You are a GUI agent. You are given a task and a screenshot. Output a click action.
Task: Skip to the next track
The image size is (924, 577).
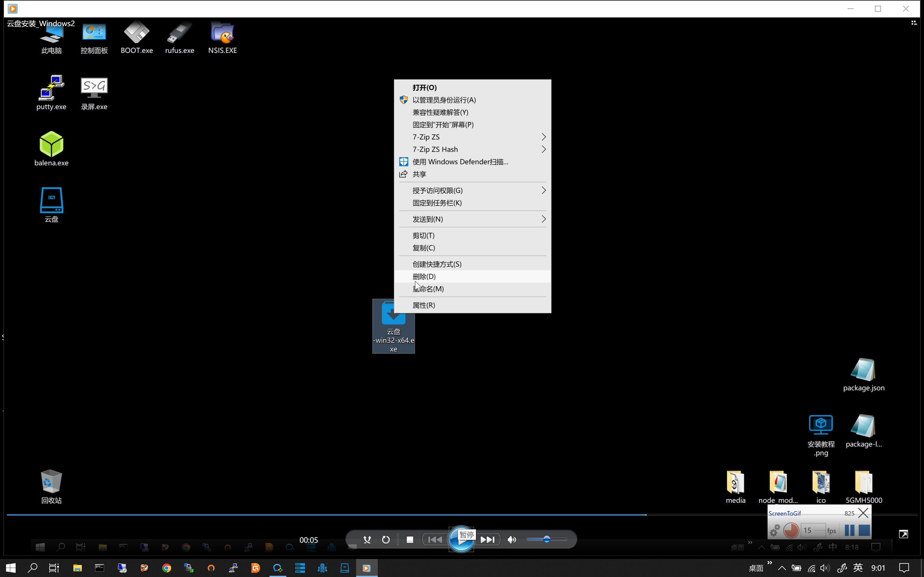(487, 540)
